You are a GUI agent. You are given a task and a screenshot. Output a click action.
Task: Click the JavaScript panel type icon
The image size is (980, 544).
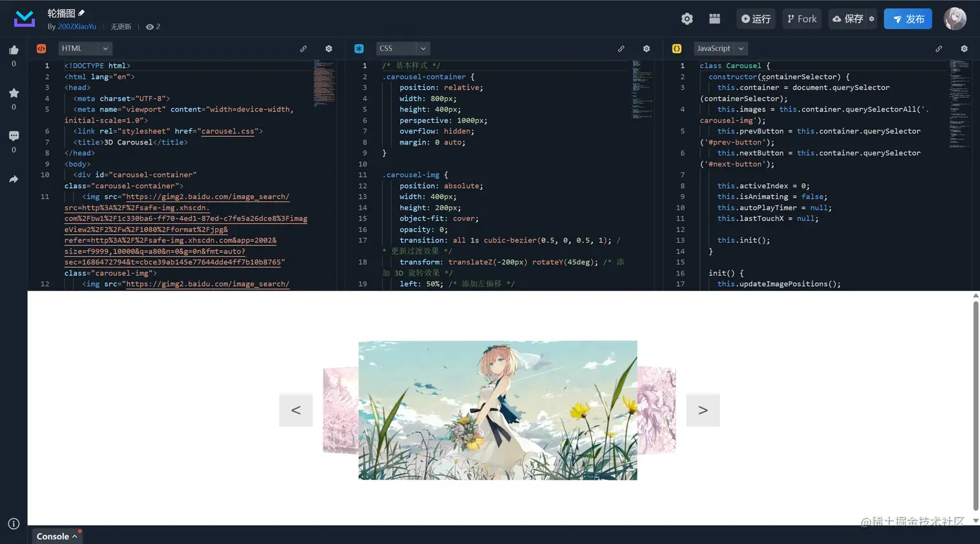pyautogui.click(x=677, y=49)
